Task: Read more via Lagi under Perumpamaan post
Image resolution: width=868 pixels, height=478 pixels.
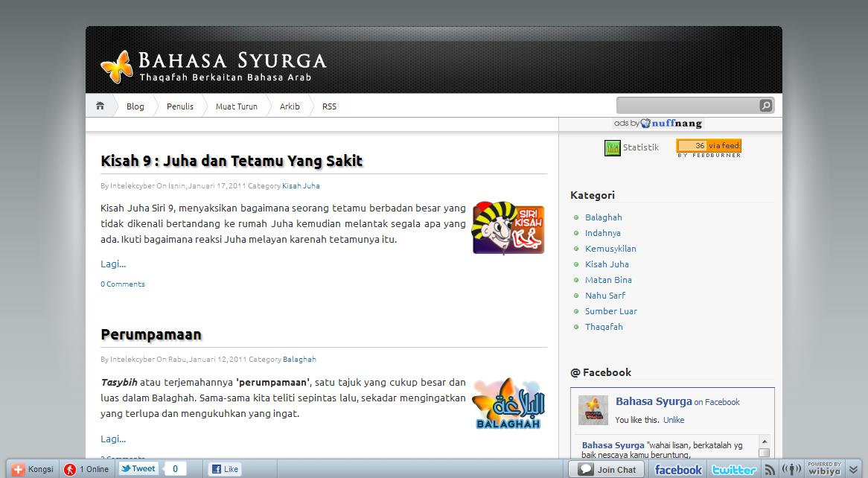Action: pos(113,439)
